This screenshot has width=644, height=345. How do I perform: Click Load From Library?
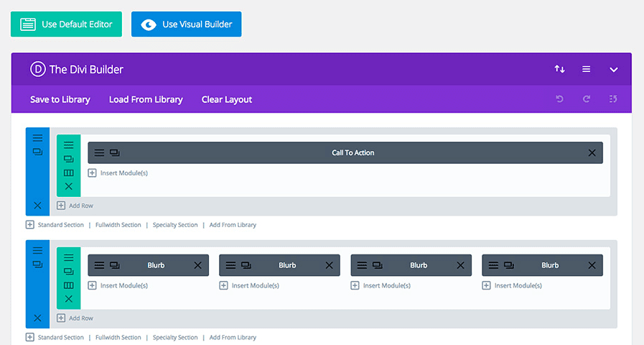[146, 99]
